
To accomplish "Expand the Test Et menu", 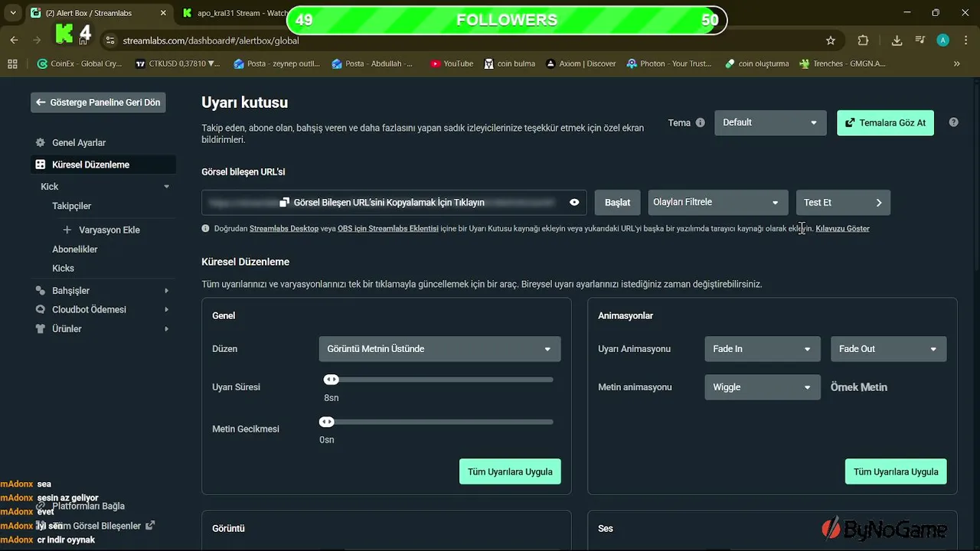I will (843, 202).
